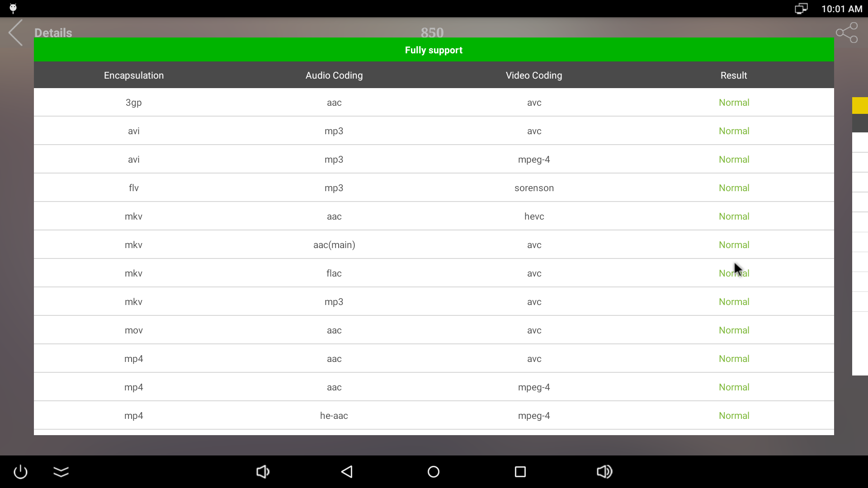868x488 pixels.
Task: Press the home button
Action: coord(434,472)
